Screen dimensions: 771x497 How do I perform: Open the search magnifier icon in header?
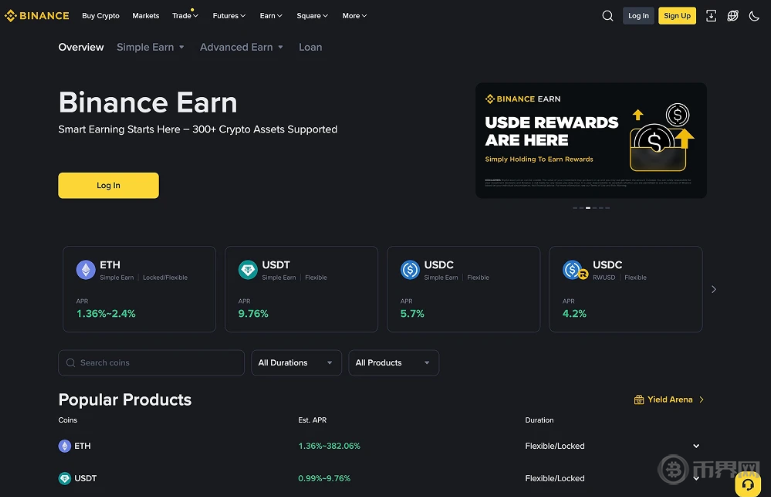point(608,16)
